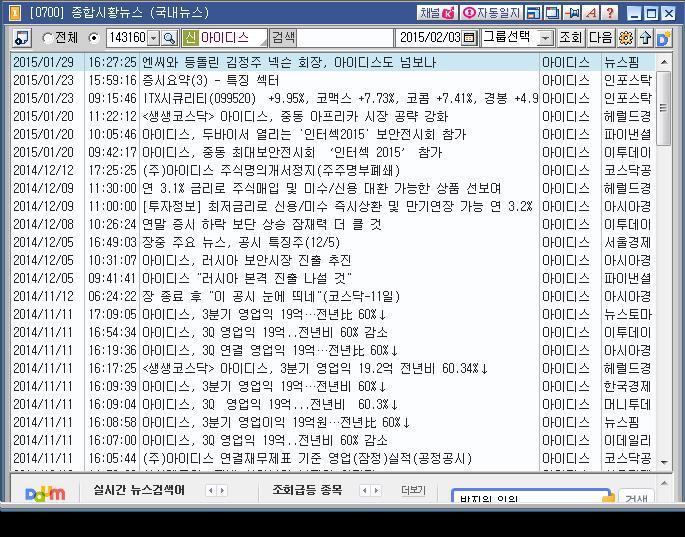The image size is (685, 537).
Task: Open the 16:07:00 이데일리 news row
Action: tap(333, 441)
